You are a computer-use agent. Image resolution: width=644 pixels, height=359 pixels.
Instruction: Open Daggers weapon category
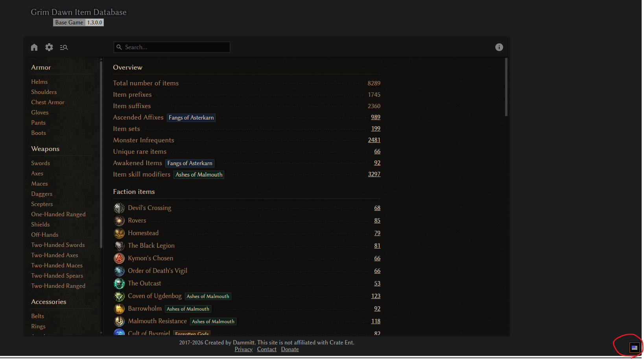(x=42, y=194)
